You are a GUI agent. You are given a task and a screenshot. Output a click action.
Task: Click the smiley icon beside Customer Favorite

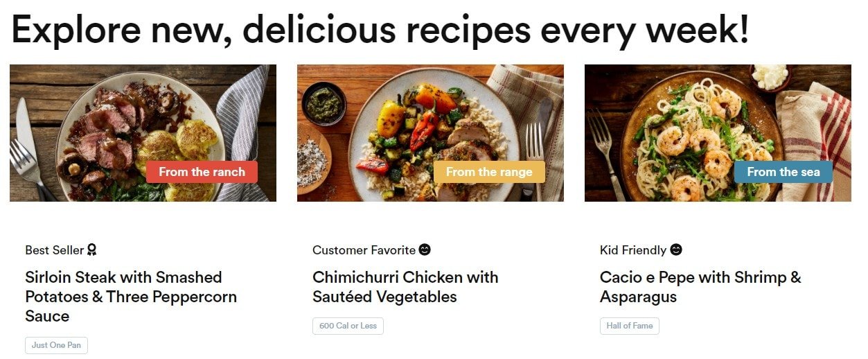pyautogui.click(x=425, y=249)
